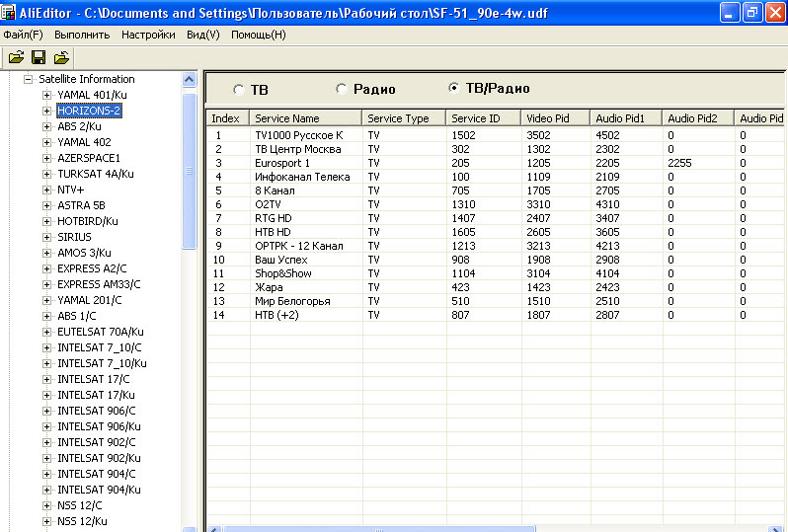Expand the NSS 12/Ku node

click(x=46, y=521)
